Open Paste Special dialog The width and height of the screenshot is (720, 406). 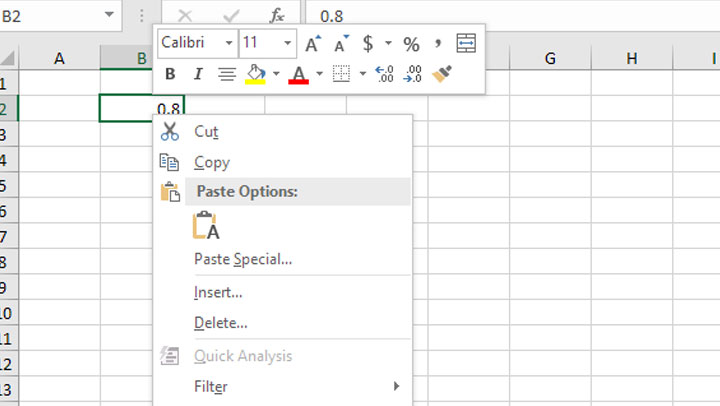[x=243, y=260]
